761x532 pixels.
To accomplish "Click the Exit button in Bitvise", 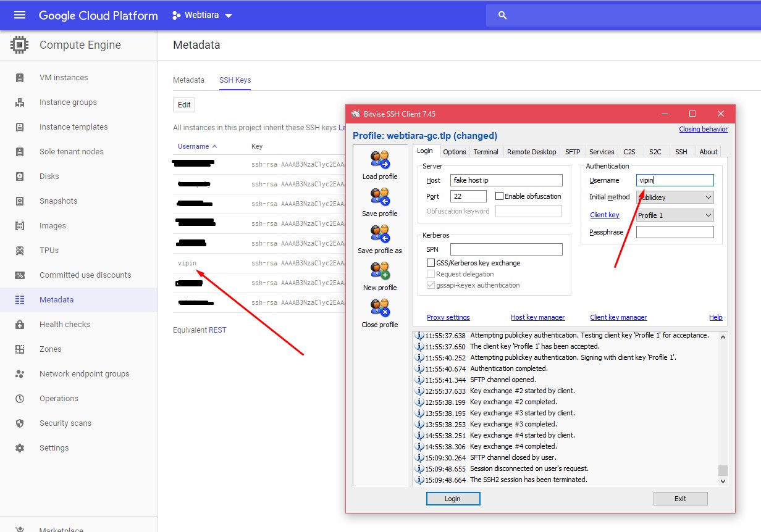I will [x=680, y=499].
